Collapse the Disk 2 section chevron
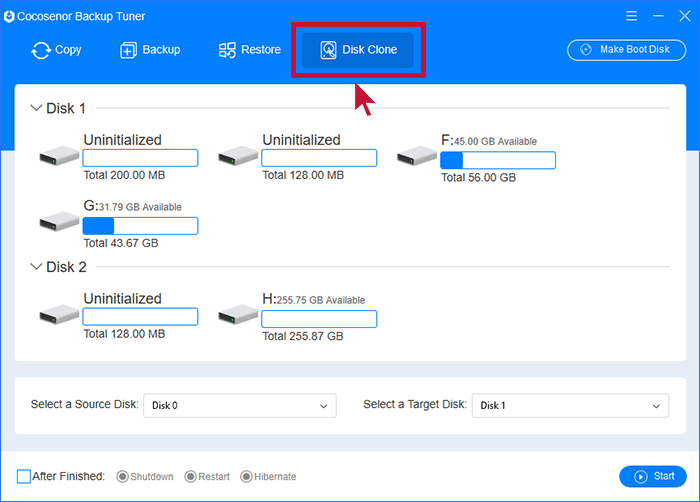The width and height of the screenshot is (700, 502). pos(36,267)
